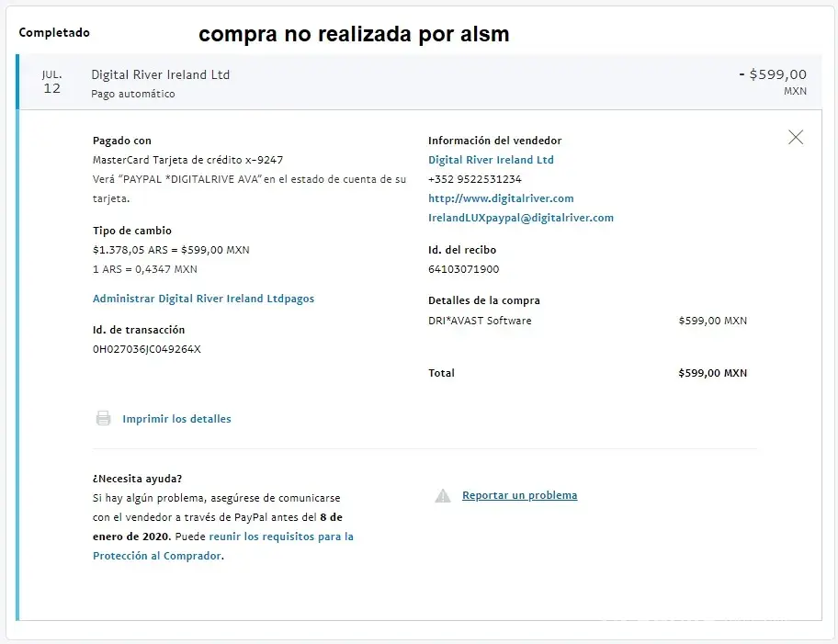Click the seller phone +352 9522531234
Screen dimensions: 838x644
pos(474,179)
